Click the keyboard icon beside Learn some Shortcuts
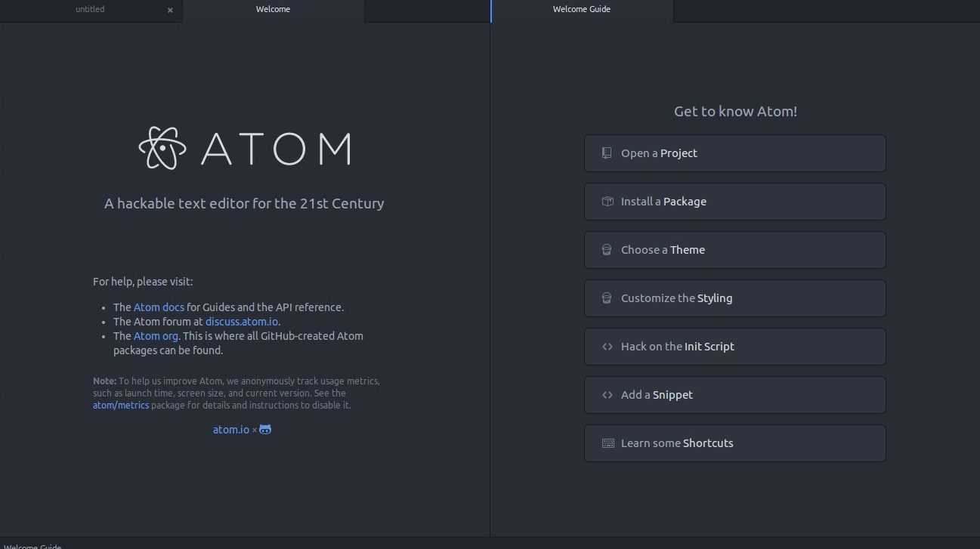Image resolution: width=980 pixels, height=549 pixels. (x=607, y=443)
